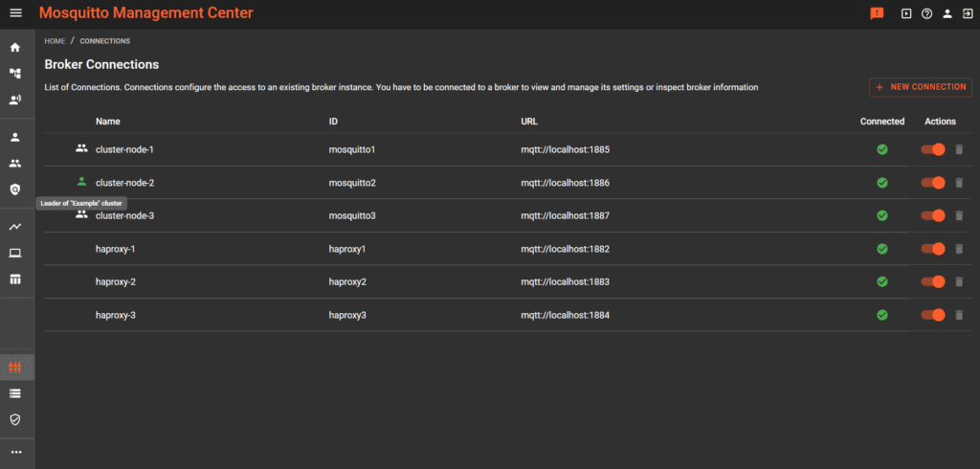
Task: Expand more options ellipsis in sidebar
Action: 14,452
